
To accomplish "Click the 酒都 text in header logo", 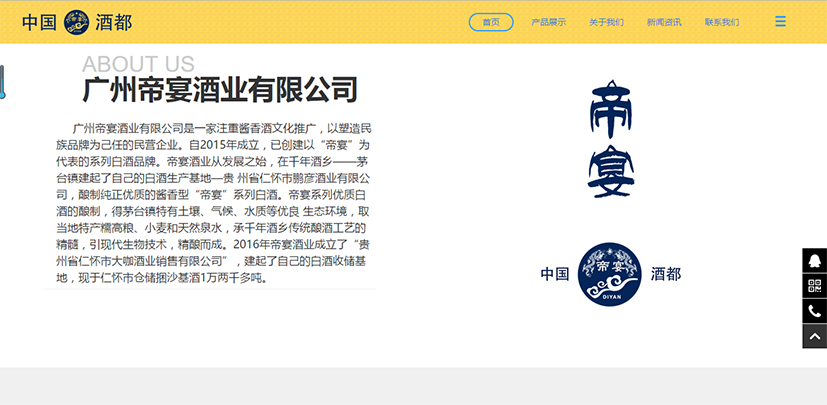I will pos(113,23).
